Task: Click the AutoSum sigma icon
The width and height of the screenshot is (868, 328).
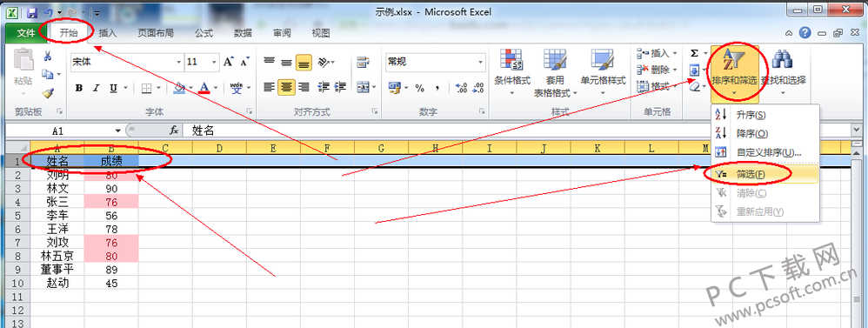Action: pyautogui.click(x=694, y=53)
